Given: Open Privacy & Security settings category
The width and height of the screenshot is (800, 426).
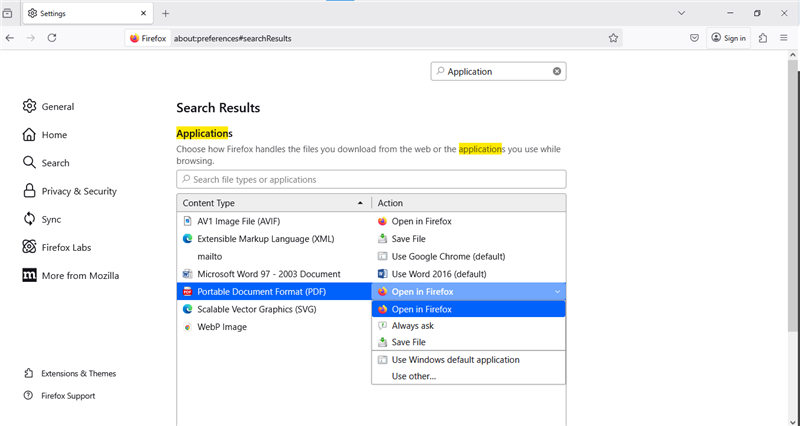Looking at the screenshot, I should (x=70, y=191).
